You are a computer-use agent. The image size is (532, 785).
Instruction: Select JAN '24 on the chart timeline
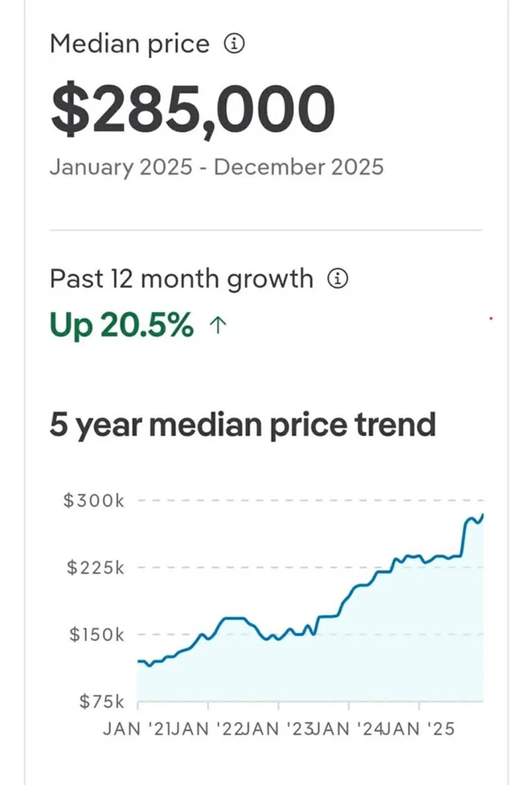tap(348, 730)
